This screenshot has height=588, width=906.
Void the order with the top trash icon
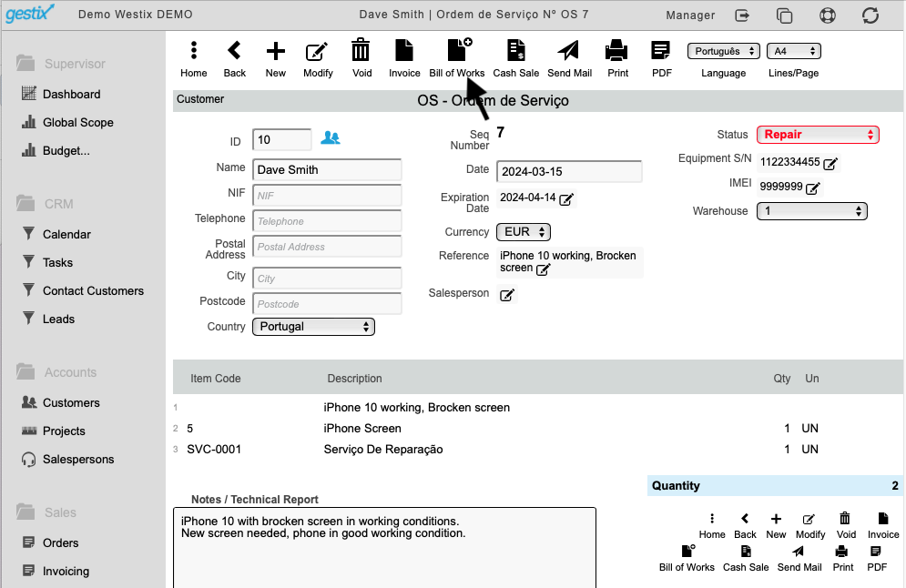point(361,50)
